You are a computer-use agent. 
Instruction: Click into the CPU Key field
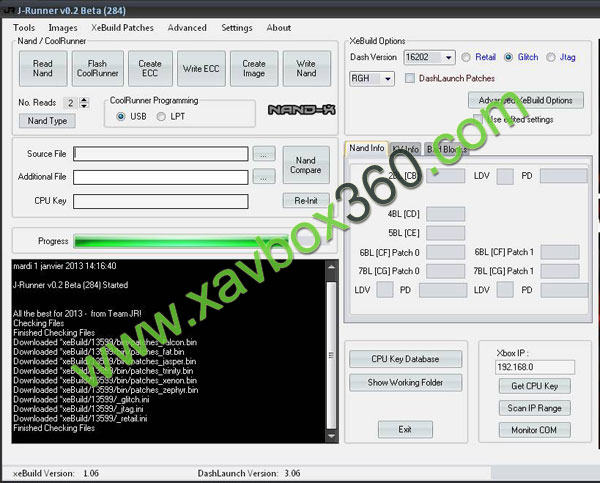(161, 201)
